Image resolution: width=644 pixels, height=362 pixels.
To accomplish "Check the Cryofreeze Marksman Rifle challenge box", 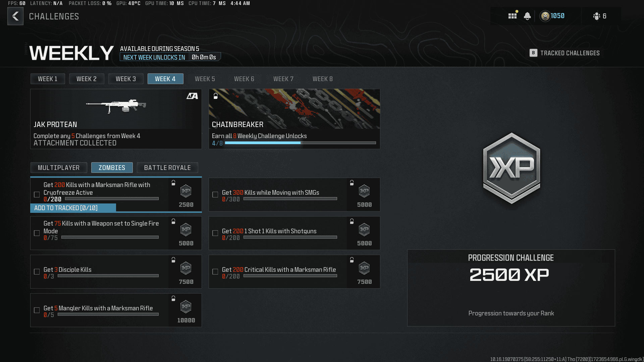I will click(37, 194).
